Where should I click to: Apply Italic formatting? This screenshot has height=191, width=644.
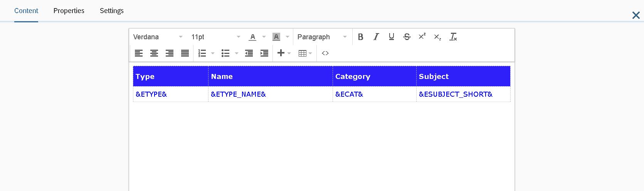tap(376, 37)
